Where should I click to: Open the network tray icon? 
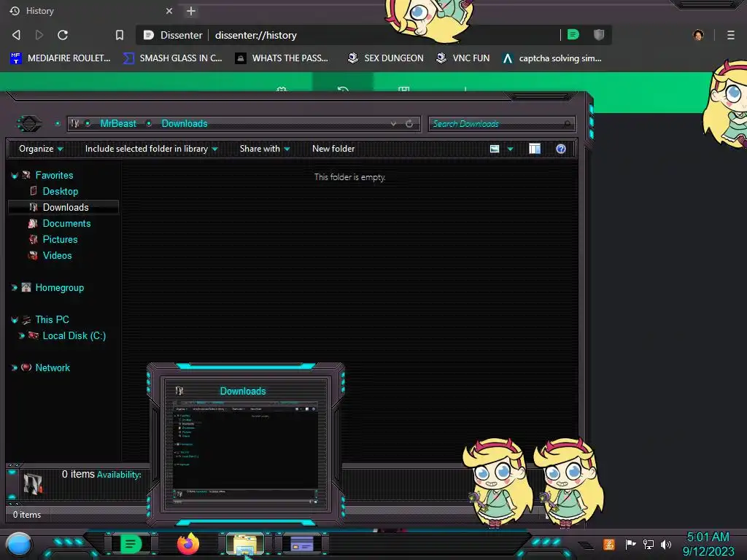(649, 544)
